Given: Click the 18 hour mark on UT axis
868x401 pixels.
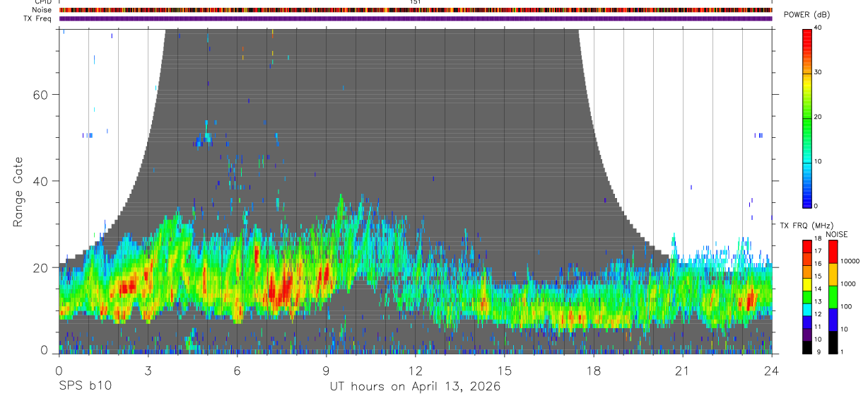Looking at the screenshot, I should [594, 370].
